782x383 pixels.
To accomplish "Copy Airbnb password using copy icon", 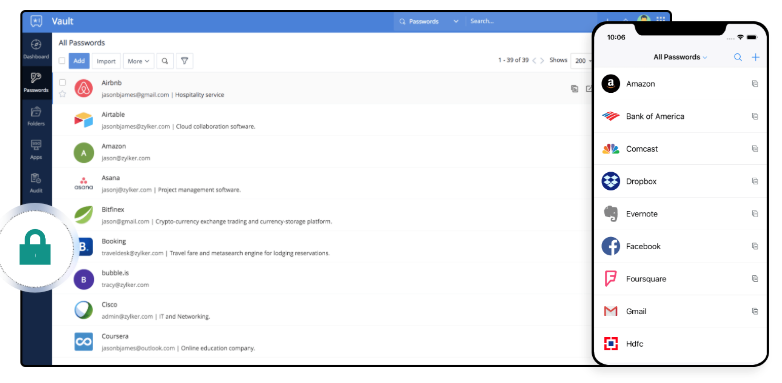I will pyautogui.click(x=575, y=89).
